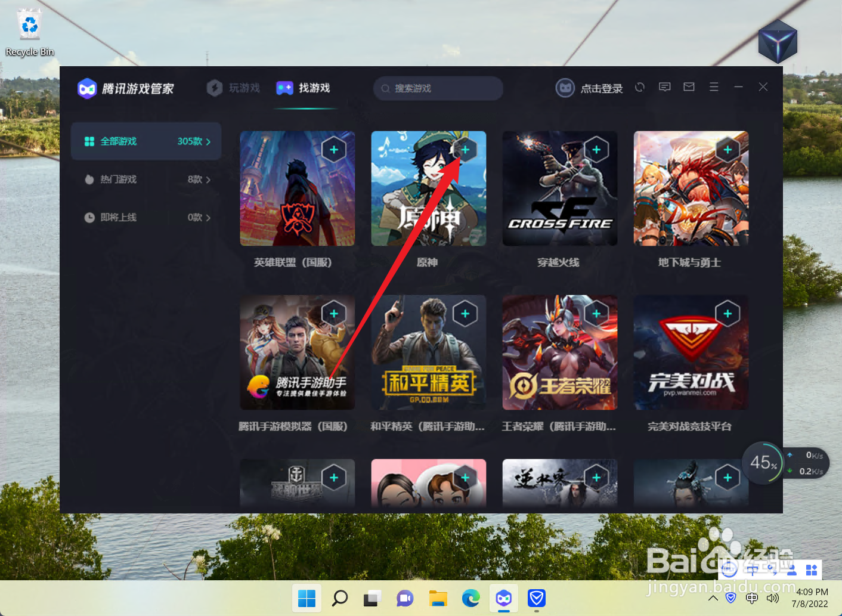Open taskbar Search
Viewport: 842px width, 616px height.
pos(339,598)
